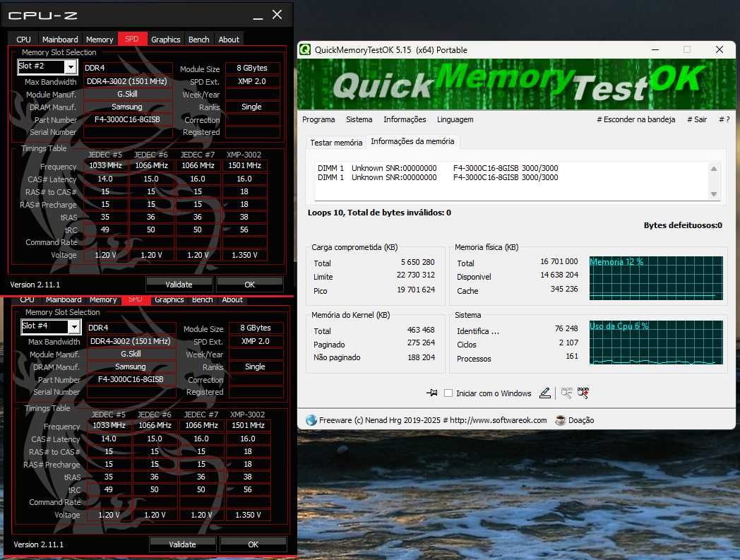
Task: Open the Slot #2 dropdown in upper CPU-Z
Action: pyautogui.click(x=71, y=67)
